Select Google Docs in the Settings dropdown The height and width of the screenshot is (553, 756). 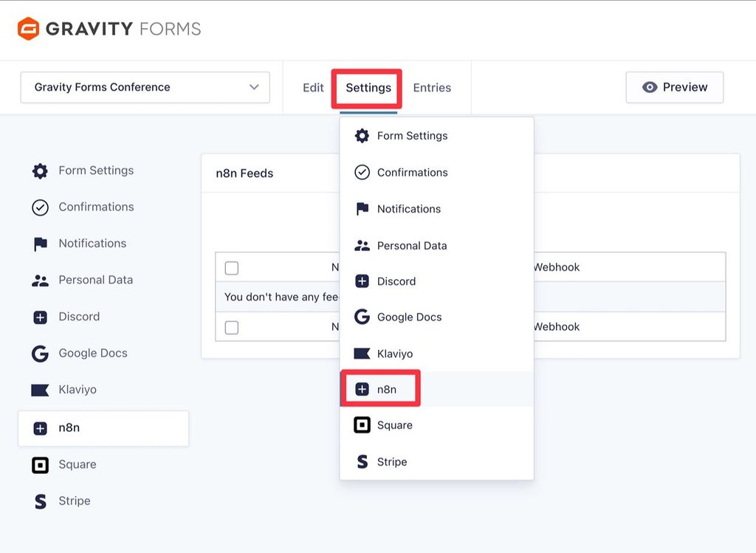click(x=437, y=317)
